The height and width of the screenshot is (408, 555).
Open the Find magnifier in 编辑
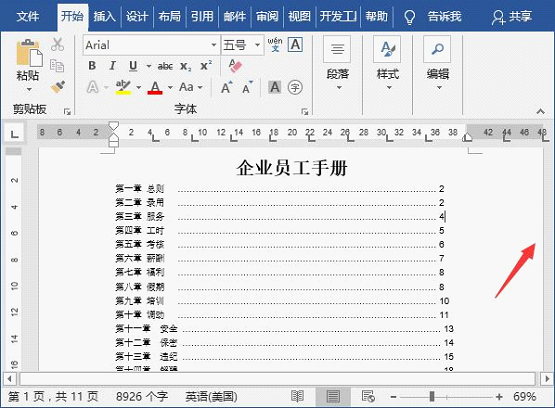(x=437, y=49)
